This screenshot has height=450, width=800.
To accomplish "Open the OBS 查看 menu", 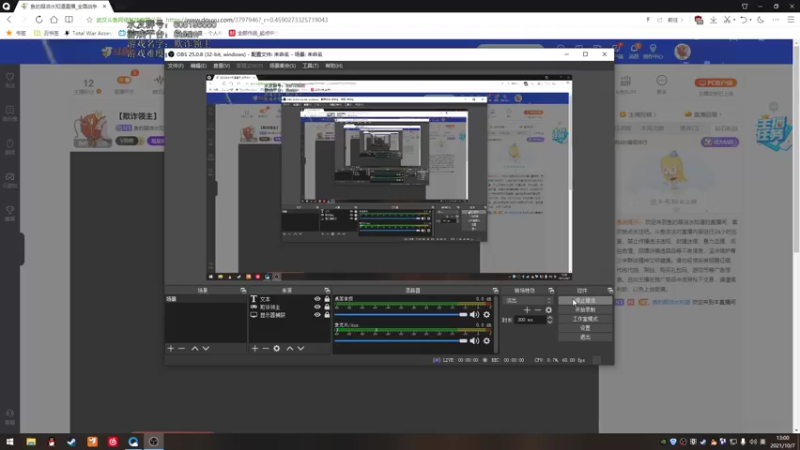I will (x=221, y=66).
